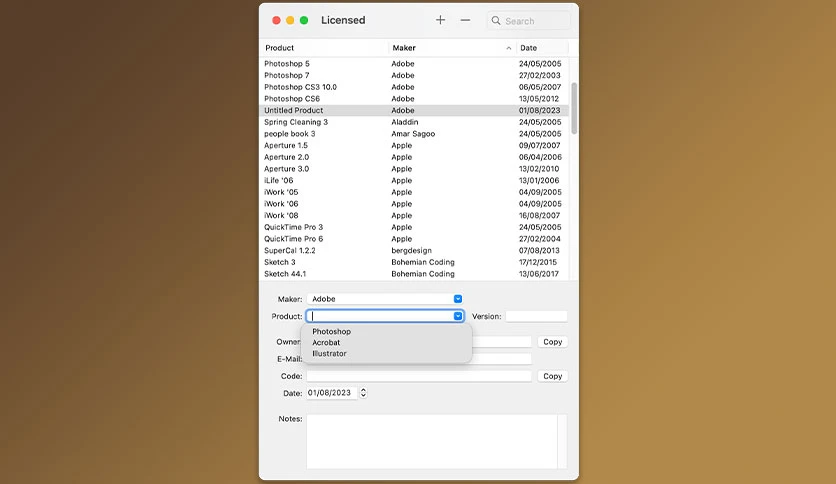Select the QuickTime Pro 3 row
The height and width of the screenshot is (484, 836).
(414, 228)
